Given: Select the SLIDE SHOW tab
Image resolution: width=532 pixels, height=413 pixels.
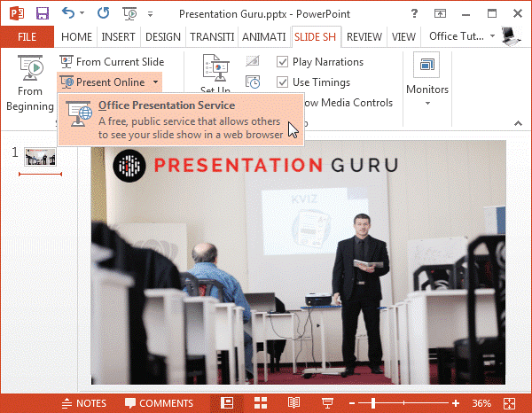Looking at the screenshot, I should click(315, 36).
